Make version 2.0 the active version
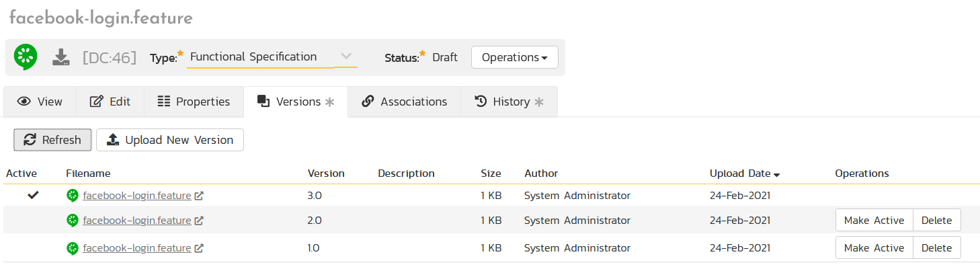Image resolution: width=980 pixels, height=271 pixels. point(874,221)
